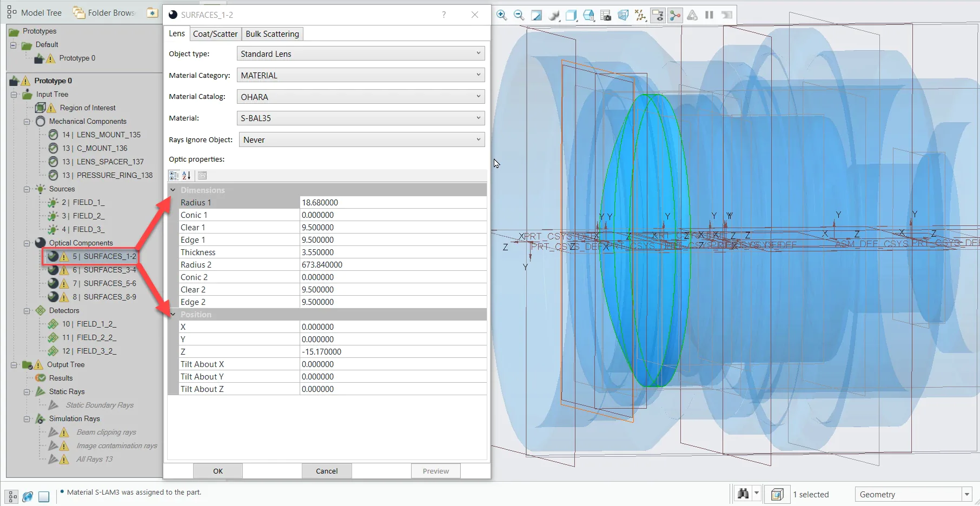The height and width of the screenshot is (506, 980).
Task: Click OK in SURFACES_1-2 dialog
Action: tap(218, 471)
